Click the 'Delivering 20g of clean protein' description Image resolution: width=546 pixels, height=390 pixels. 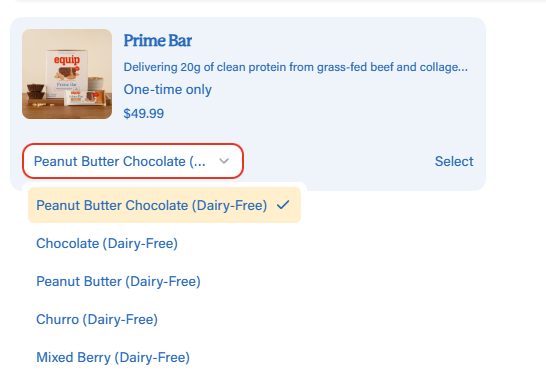pyautogui.click(x=296, y=67)
